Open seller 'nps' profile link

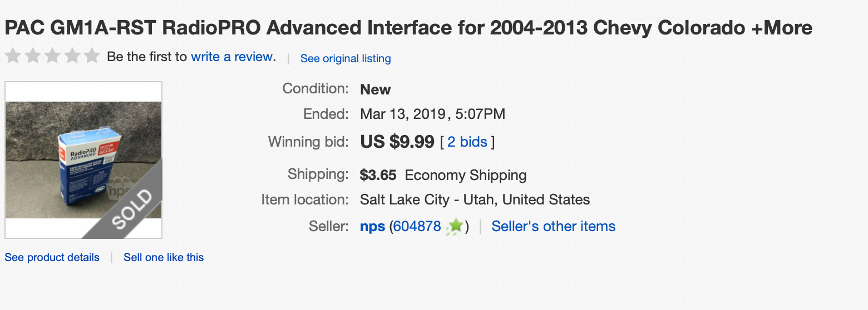[x=373, y=227]
